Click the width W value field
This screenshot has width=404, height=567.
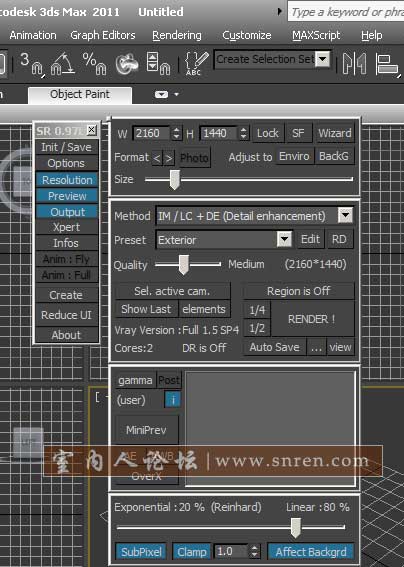[x=152, y=133]
